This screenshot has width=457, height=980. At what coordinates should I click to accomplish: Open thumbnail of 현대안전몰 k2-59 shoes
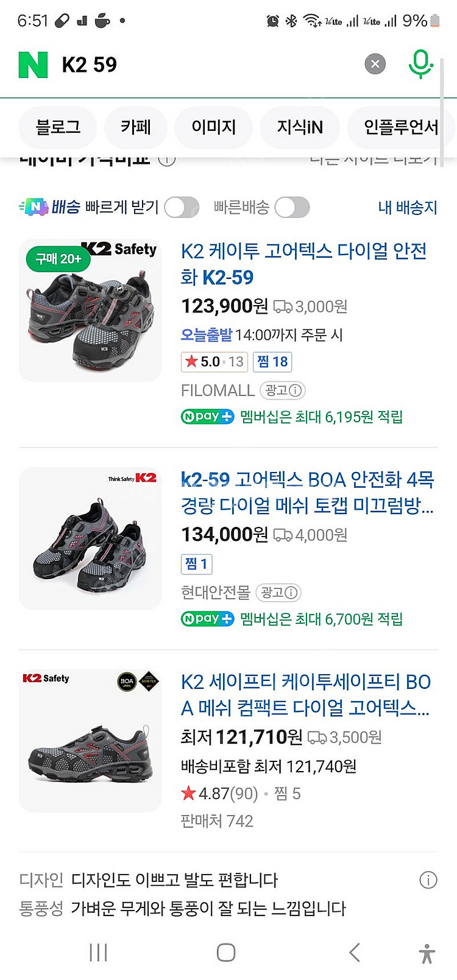click(x=90, y=539)
